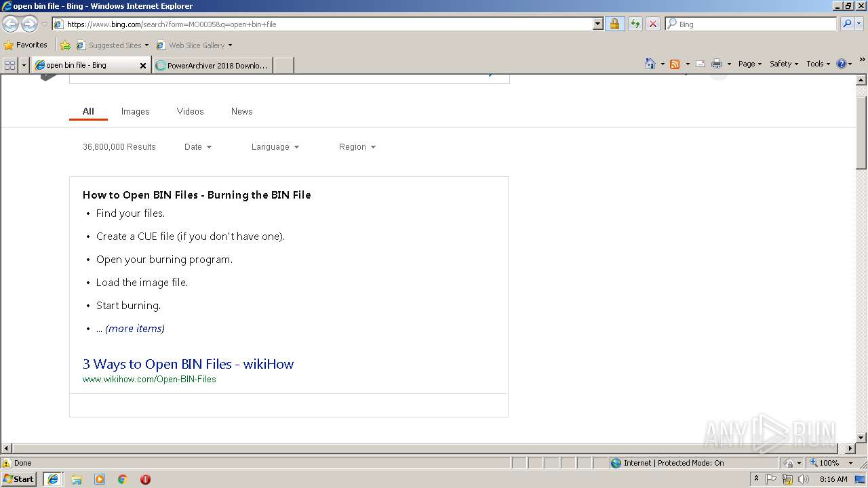Open the Tools menu
868x488 pixels.
point(818,64)
